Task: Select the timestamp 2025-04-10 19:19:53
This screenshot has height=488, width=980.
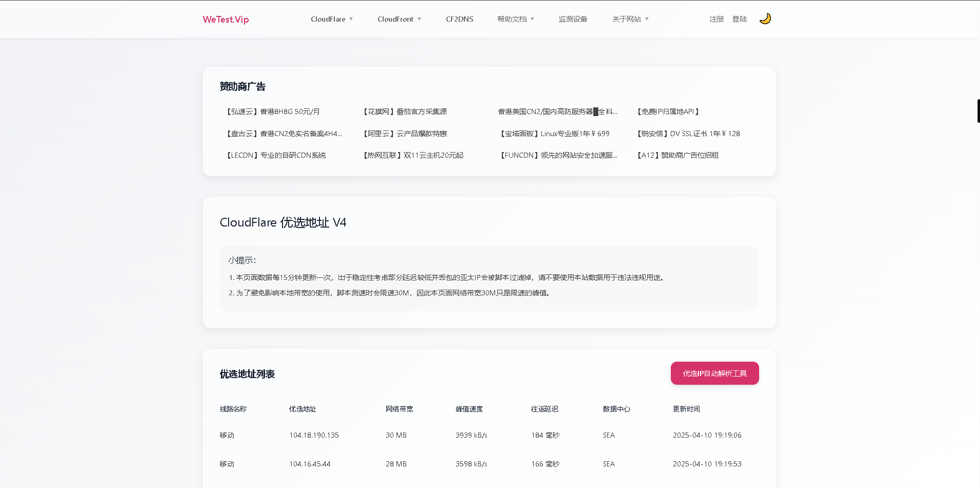Action: [x=707, y=464]
